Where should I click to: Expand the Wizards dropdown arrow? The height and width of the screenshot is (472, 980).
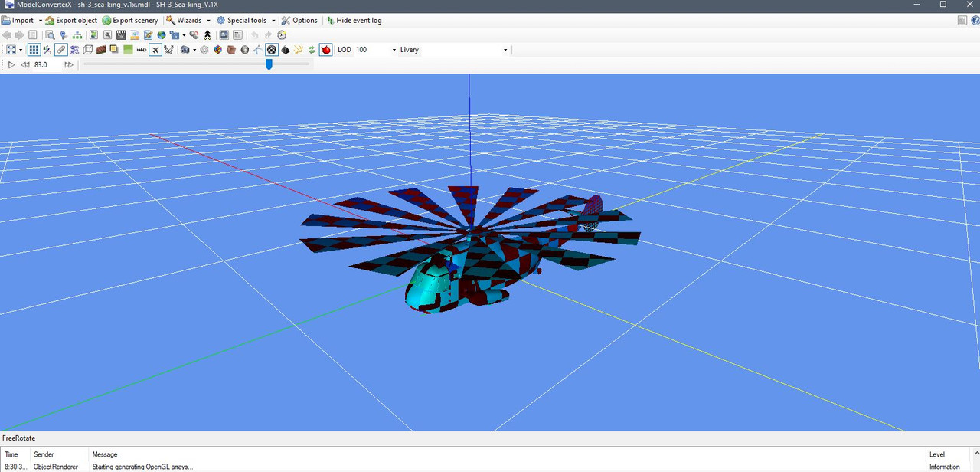208,21
